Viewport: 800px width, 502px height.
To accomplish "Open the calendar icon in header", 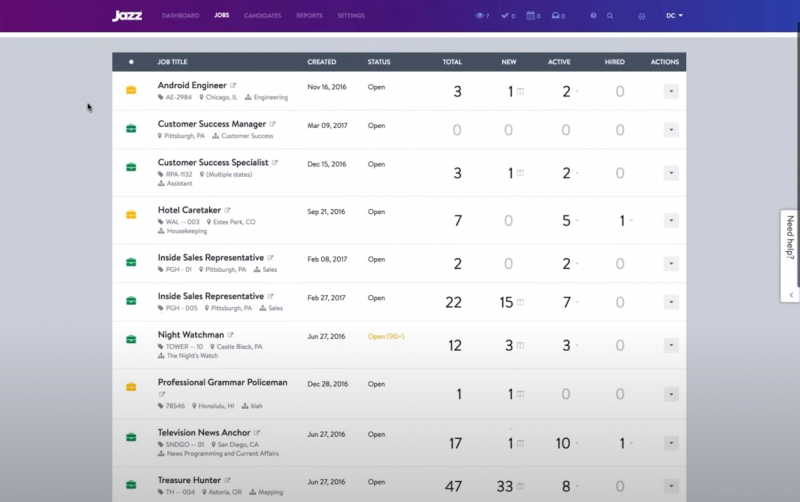I will [531, 16].
